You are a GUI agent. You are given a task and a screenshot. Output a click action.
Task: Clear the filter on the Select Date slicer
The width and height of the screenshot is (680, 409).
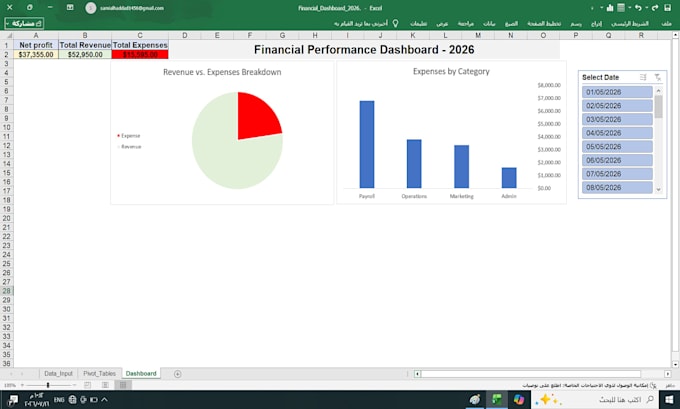pyautogui.click(x=658, y=77)
